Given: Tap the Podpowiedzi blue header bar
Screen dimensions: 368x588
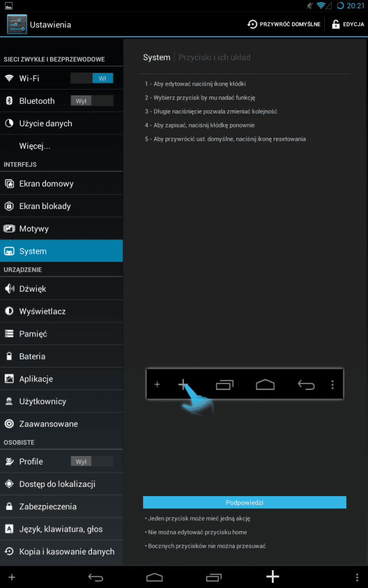Looking at the screenshot, I should click(x=244, y=502).
